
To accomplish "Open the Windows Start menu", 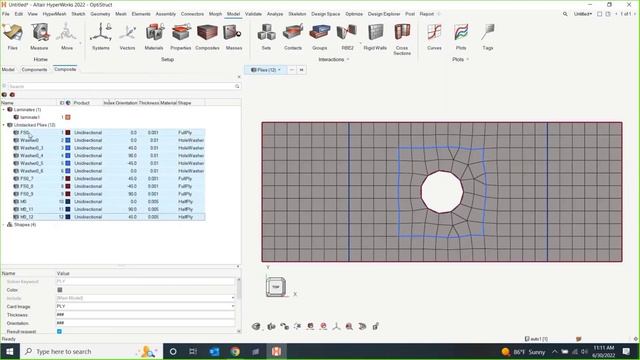I will [9, 351].
